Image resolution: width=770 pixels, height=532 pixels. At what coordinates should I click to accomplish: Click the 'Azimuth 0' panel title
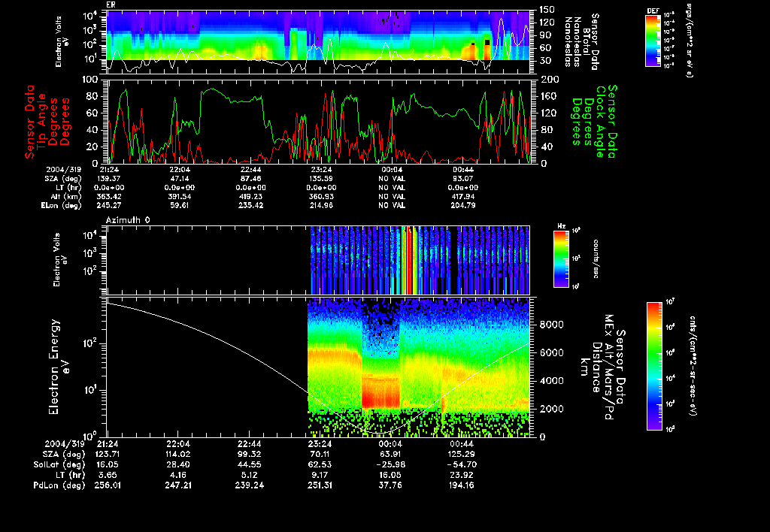coord(128,220)
